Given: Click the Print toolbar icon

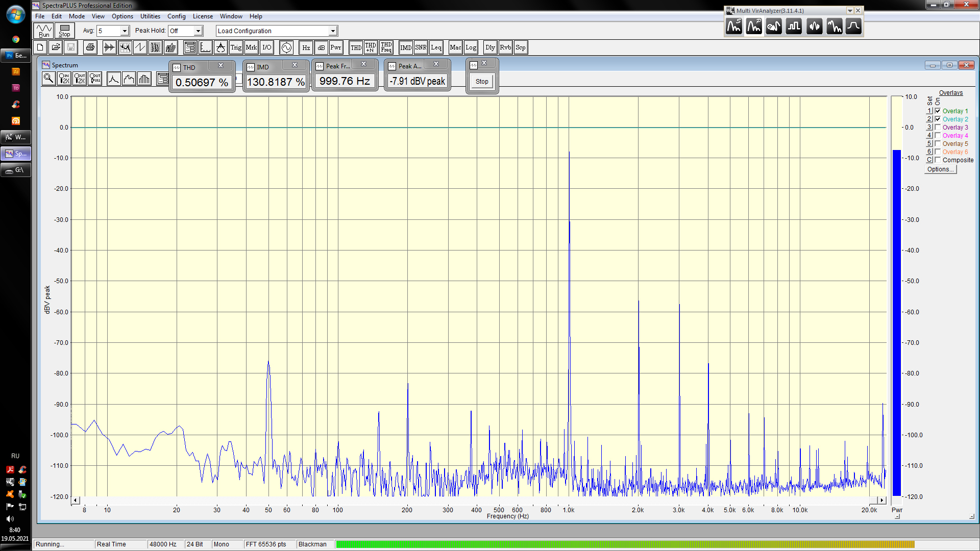Looking at the screenshot, I should click(x=90, y=47).
